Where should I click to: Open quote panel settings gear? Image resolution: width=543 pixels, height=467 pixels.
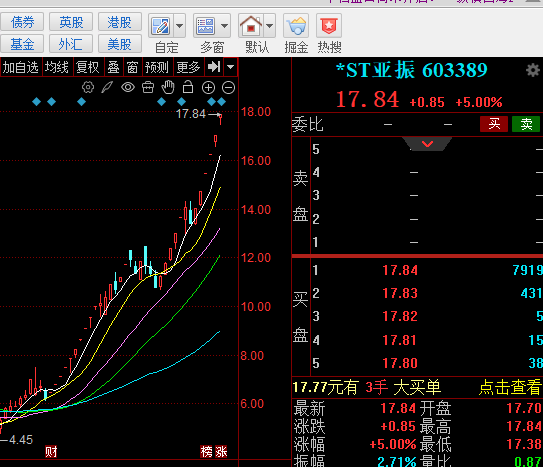coord(533,71)
